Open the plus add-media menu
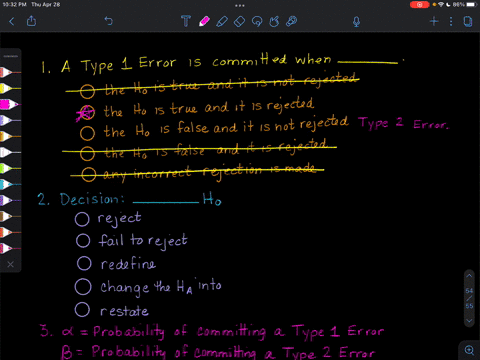Screen dimensions: 480x360 434,21
